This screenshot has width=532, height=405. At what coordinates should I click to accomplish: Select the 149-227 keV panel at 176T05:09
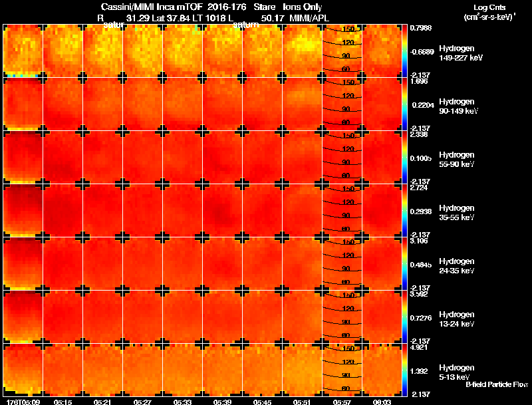(x=23, y=51)
